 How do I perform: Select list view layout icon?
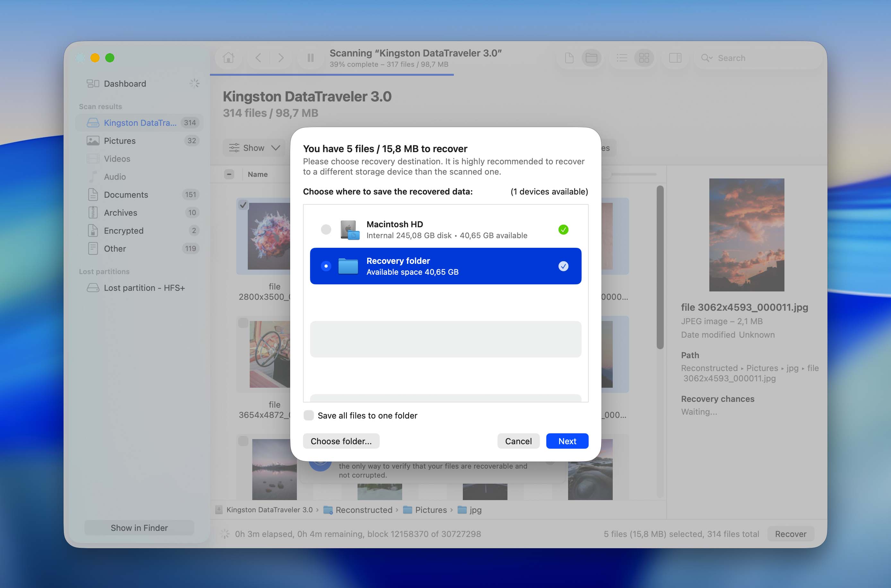[x=622, y=58]
